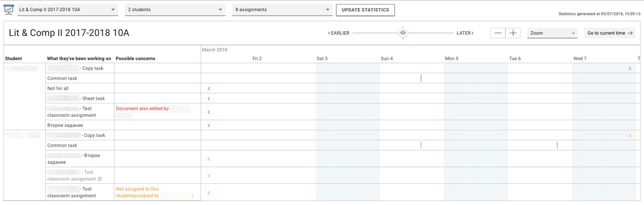The image size is (644, 205).
Task: Click blue left arrow in Not for all row
Action: click(x=209, y=89)
